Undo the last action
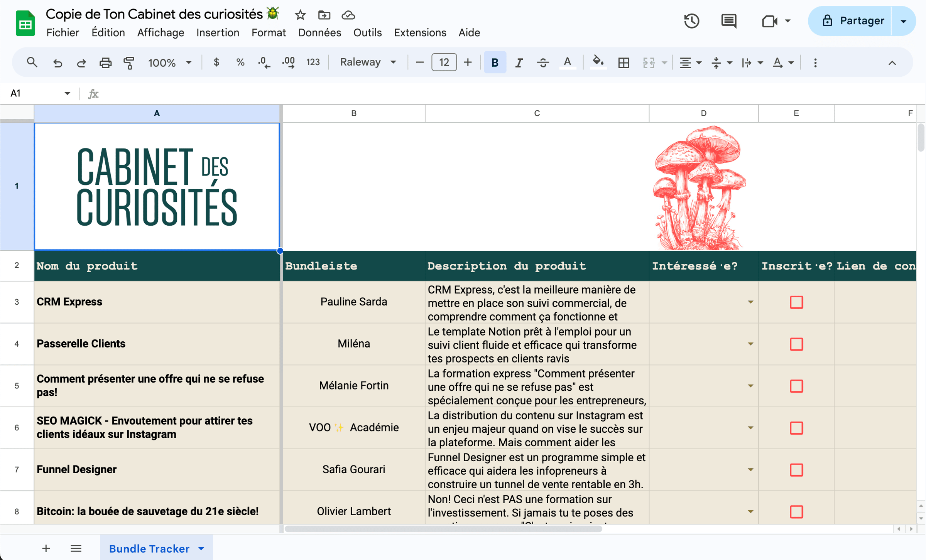Image resolution: width=926 pixels, height=560 pixels. pyautogui.click(x=57, y=62)
